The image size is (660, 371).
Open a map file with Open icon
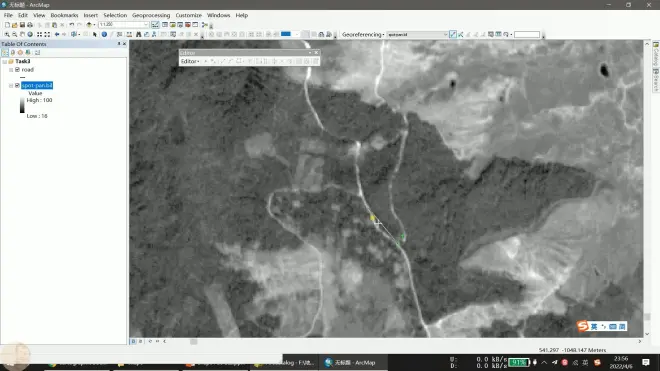15,25
